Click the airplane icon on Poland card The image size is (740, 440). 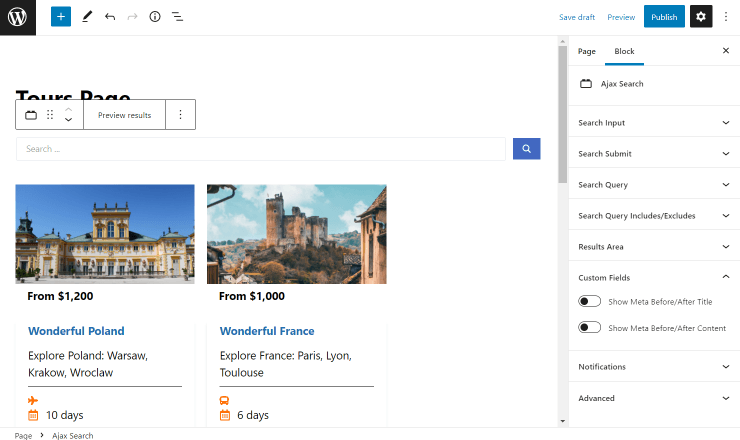coord(33,400)
